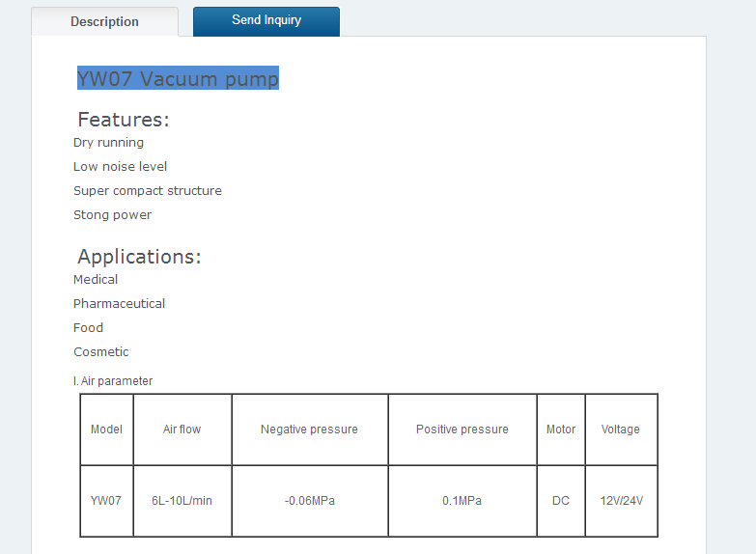The width and height of the screenshot is (756, 554).
Task: Click the Air flow header cell
Action: [x=182, y=429]
